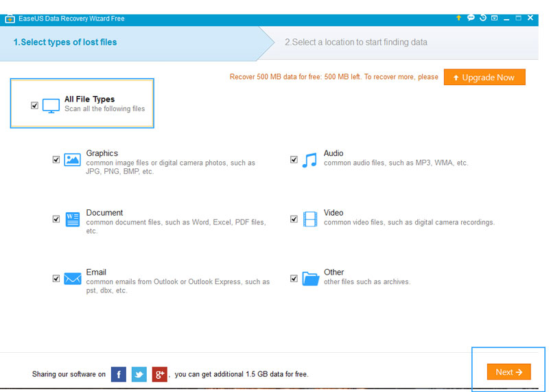Click 'Sharing our software on' text
The width and height of the screenshot is (549, 392).
tap(69, 374)
